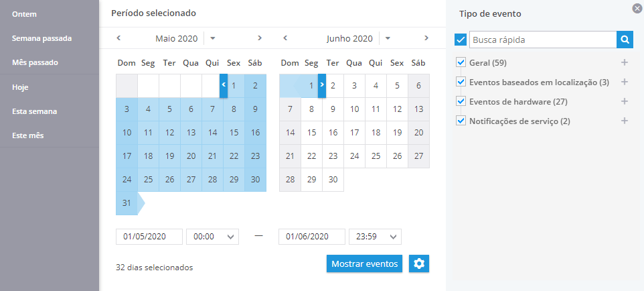The width and height of the screenshot is (644, 291).
Task: Go to previous month before Maio 2020
Action: (118, 38)
